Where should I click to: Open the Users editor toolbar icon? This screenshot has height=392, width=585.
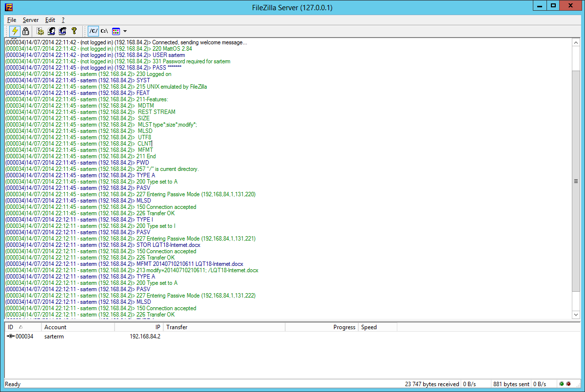(52, 31)
